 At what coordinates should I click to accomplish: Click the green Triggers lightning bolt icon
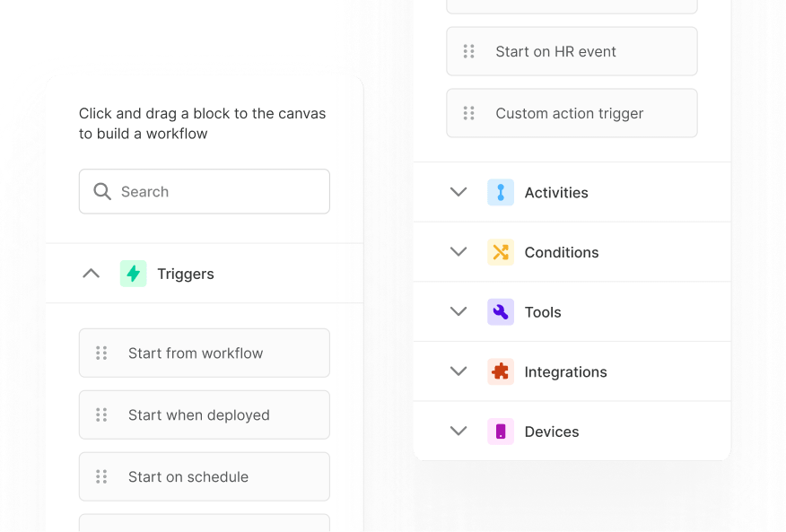coord(133,274)
